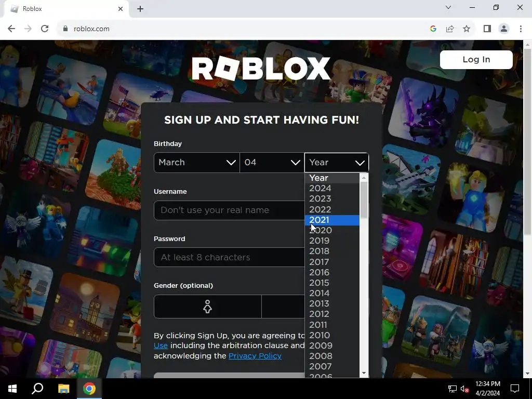Open the Terms of Use link
This screenshot has width=532, height=399.
(x=161, y=345)
